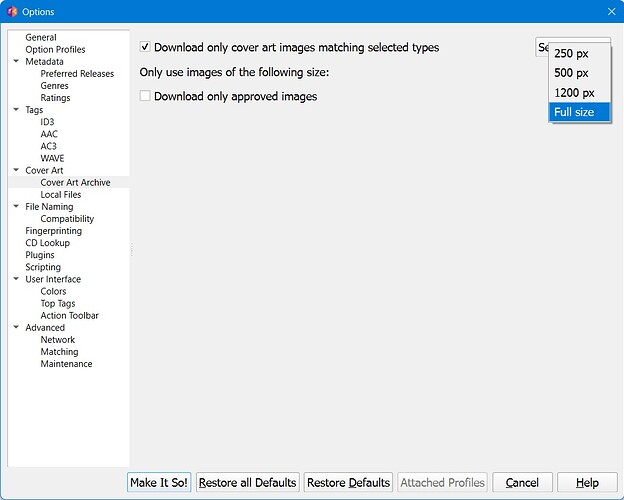The height and width of the screenshot is (500, 624).
Task: Close the Options dialog
Action: point(612,12)
